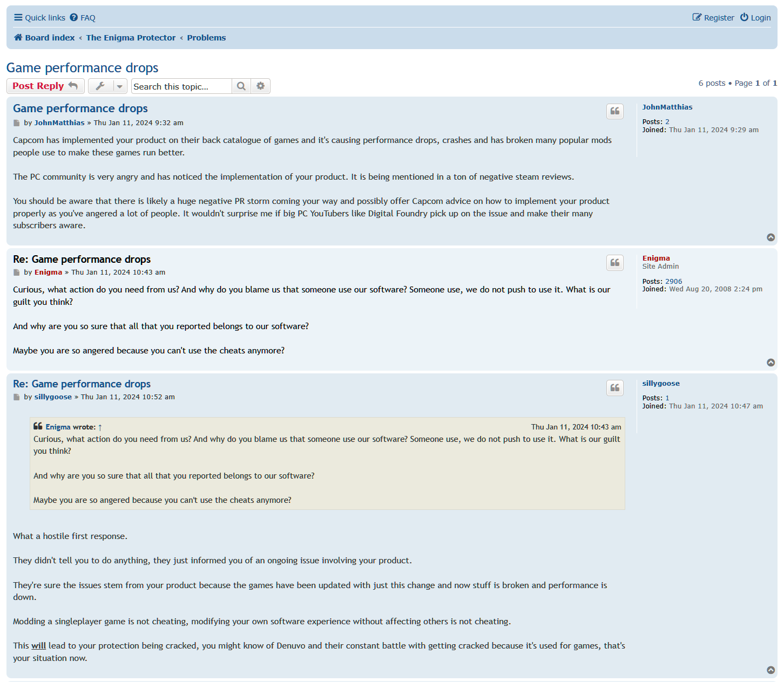Jump to top from Enigma's post
This screenshot has height=682, width=784.
pos(771,363)
